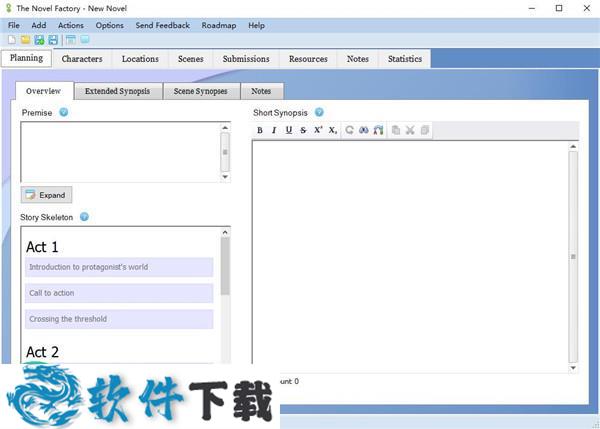
Task: Switch to the Scenes tab
Action: [191, 59]
